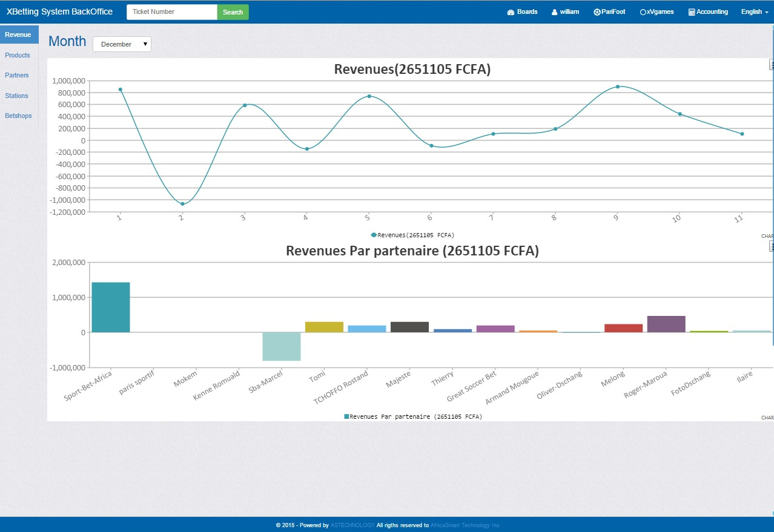774x532 pixels.
Task: Click the william user profile icon
Action: [554, 12]
